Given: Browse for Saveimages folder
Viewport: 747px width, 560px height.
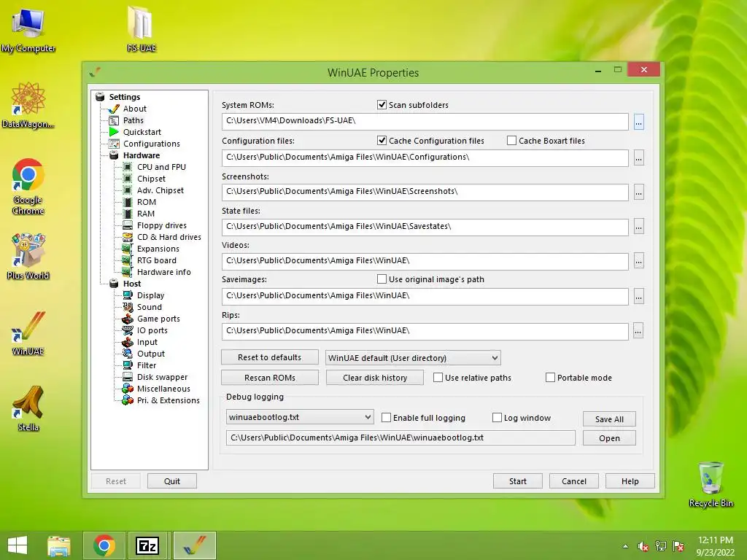Looking at the screenshot, I should click(639, 296).
